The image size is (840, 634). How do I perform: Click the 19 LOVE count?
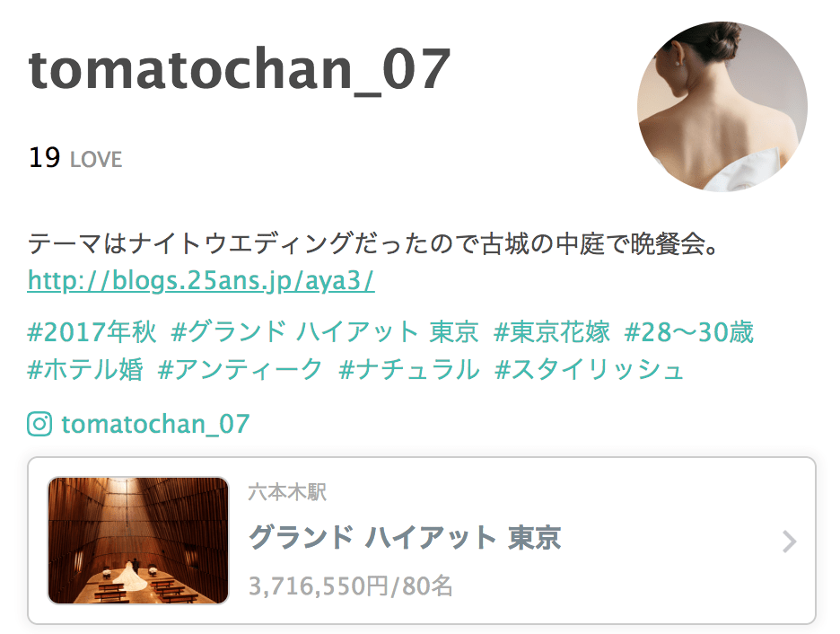point(75,158)
